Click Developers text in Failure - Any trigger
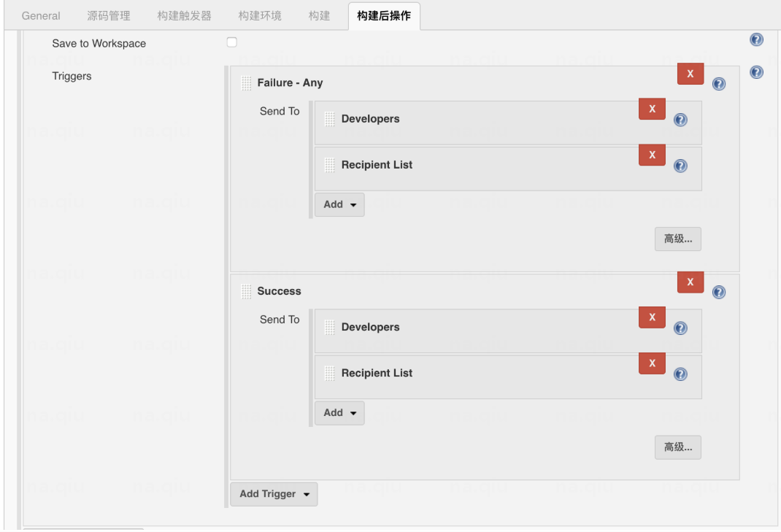This screenshot has width=781, height=532. point(370,118)
